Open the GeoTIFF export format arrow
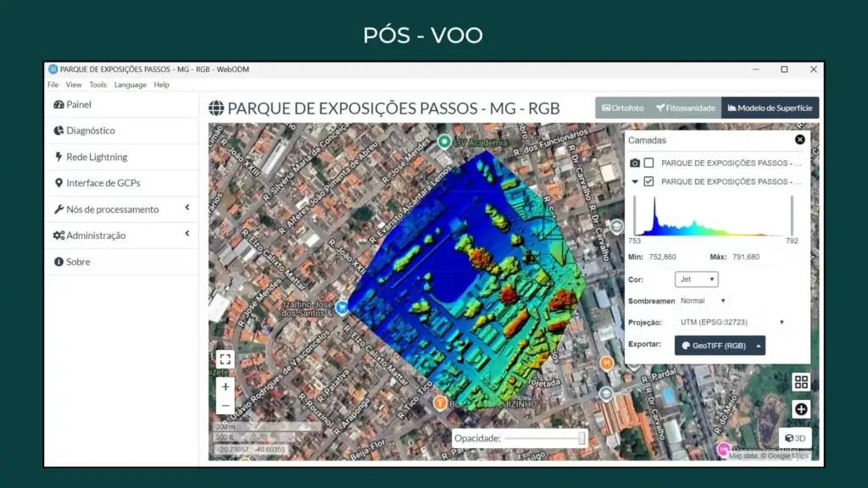The image size is (868, 488). [759, 346]
